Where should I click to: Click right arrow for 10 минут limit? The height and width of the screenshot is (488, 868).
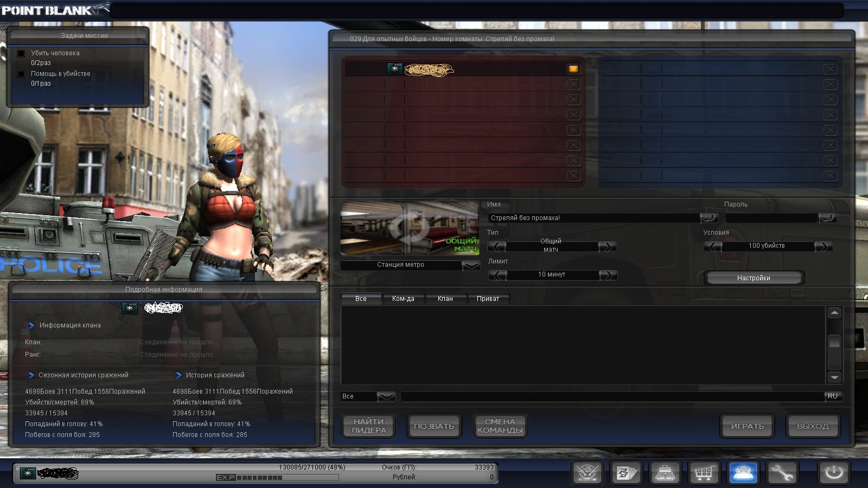pyautogui.click(x=608, y=275)
